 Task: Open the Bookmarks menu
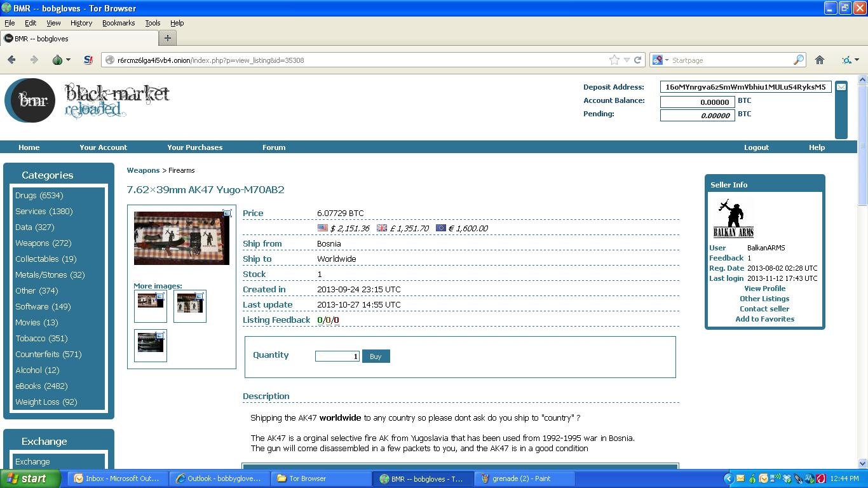pyautogui.click(x=118, y=23)
